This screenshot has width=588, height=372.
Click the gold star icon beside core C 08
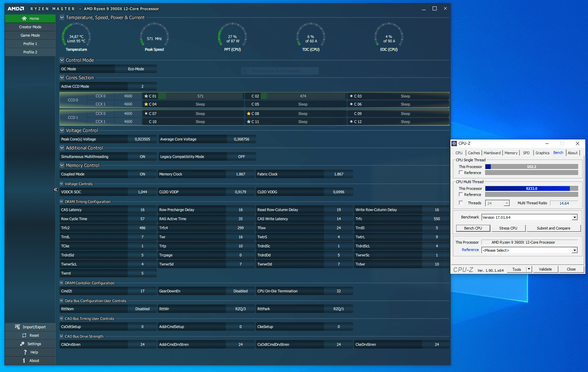pyautogui.click(x=249, y=114)
